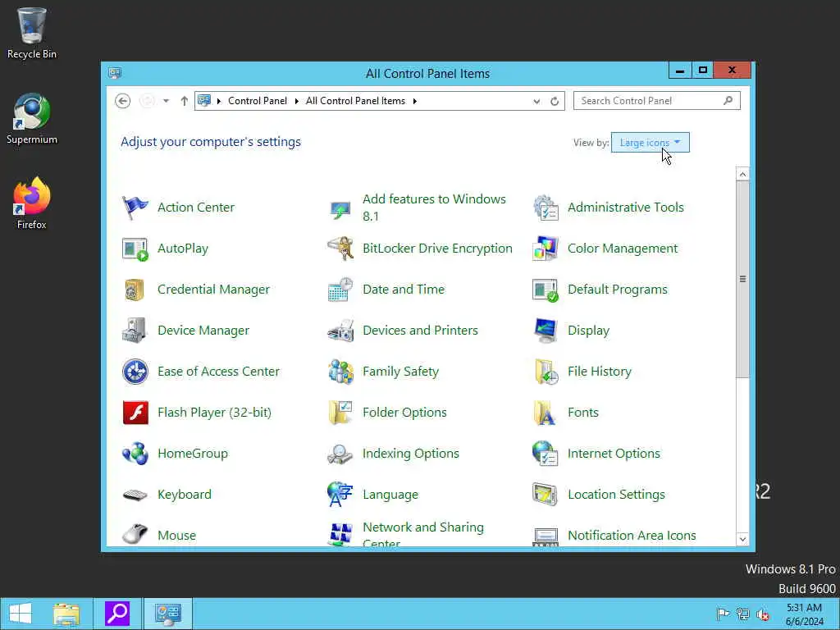
Task: Expand the chevron after All Control Panel Items
Action: tap(414, 101)
